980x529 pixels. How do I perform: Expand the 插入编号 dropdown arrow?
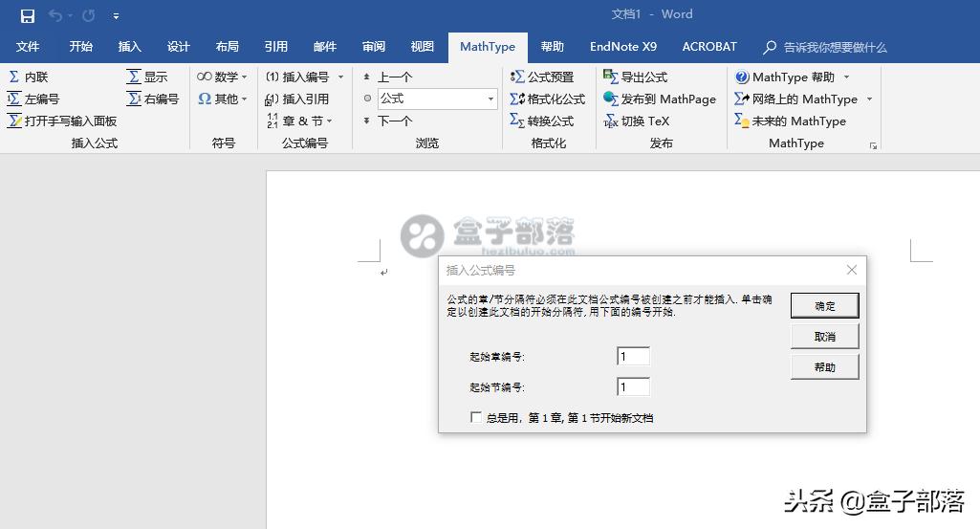[x=341, y=77]
